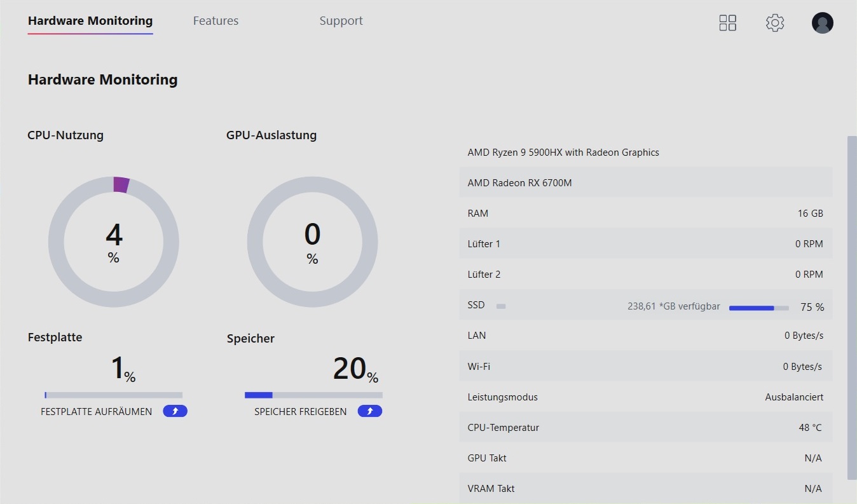Click the Festplatte 1% progress bar
The height and width of the screenshot is (504, 857).
click(113, 395)
